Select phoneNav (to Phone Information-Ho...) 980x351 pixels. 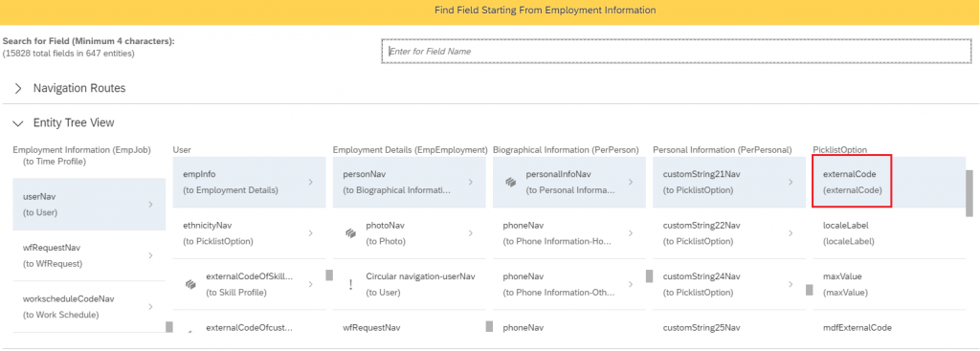click(x=568, y=233)
